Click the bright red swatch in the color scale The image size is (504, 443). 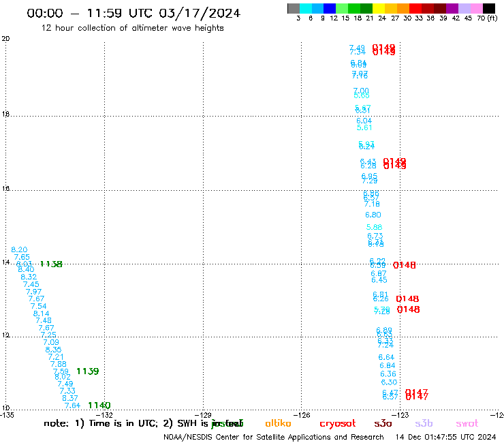click(x=415, y=8)
